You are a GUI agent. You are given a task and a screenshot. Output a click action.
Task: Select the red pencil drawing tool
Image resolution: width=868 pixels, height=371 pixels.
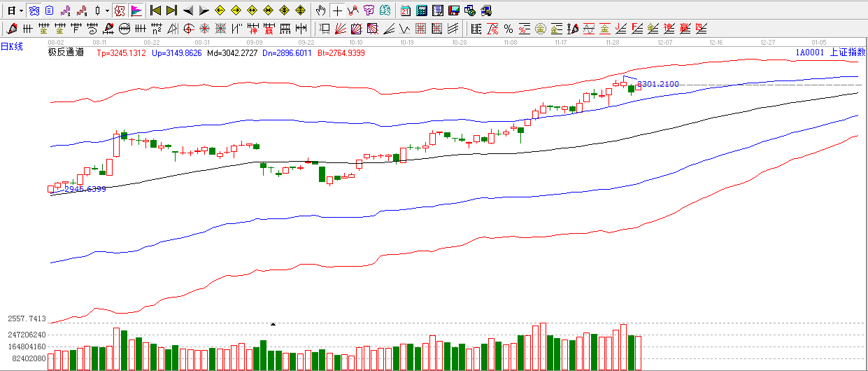coord(12,29)
